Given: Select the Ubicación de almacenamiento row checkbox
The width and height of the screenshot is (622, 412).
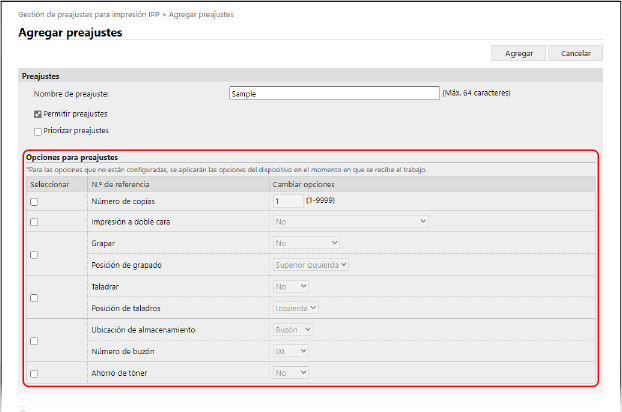Looking at the screenshot, I should tap(34, 341).
